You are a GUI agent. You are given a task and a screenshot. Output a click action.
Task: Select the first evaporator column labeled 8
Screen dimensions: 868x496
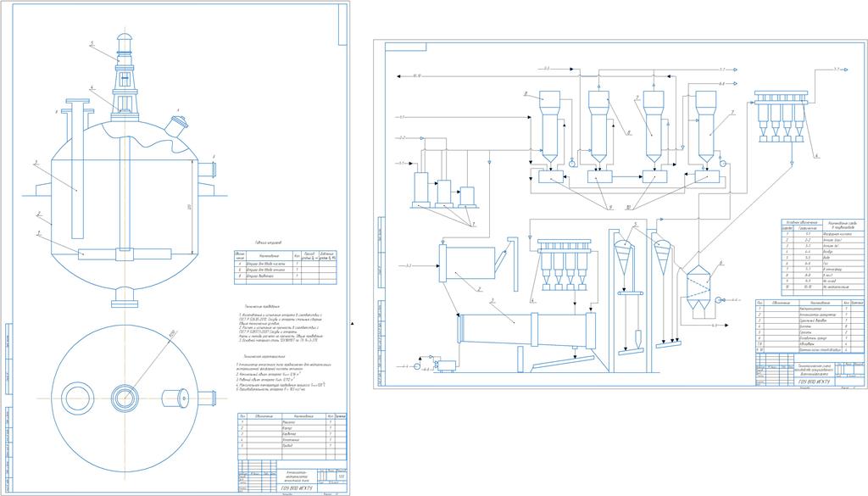point(549,127)
